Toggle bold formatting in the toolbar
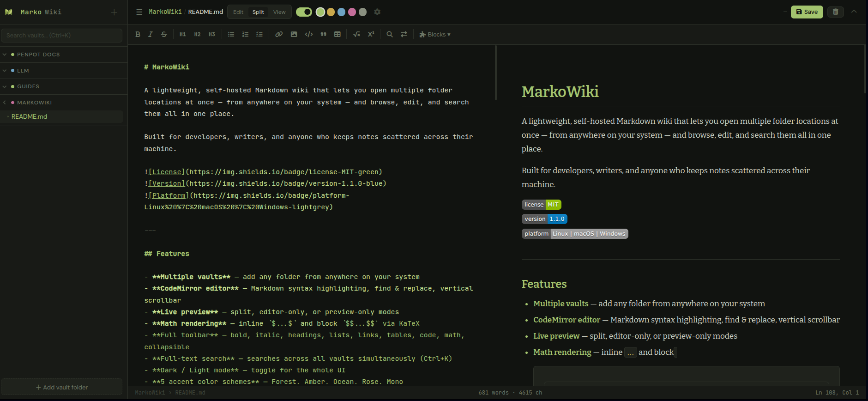 click(x=138, y=34)
